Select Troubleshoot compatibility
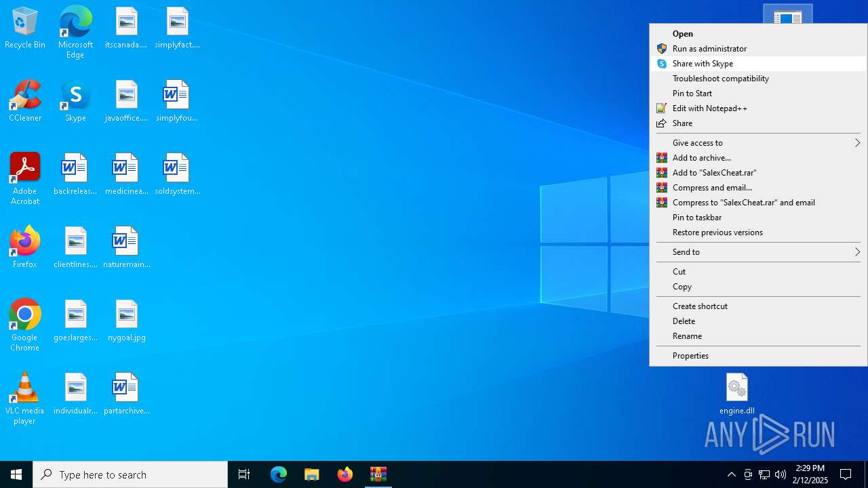Image resolution: width=868 pixels, height=488 pixels. click(758, 79)
